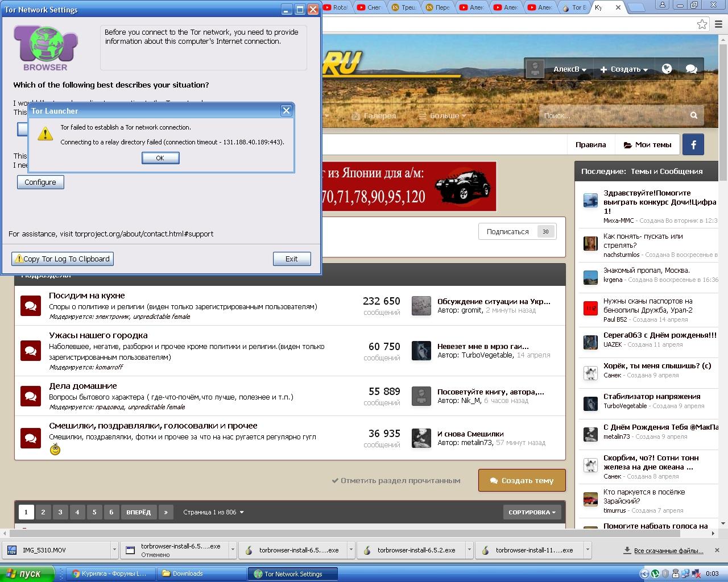Open last post Невезет мне в мрэо гаи…
This screenshot has width=728, height=582.
click(483, 346)
